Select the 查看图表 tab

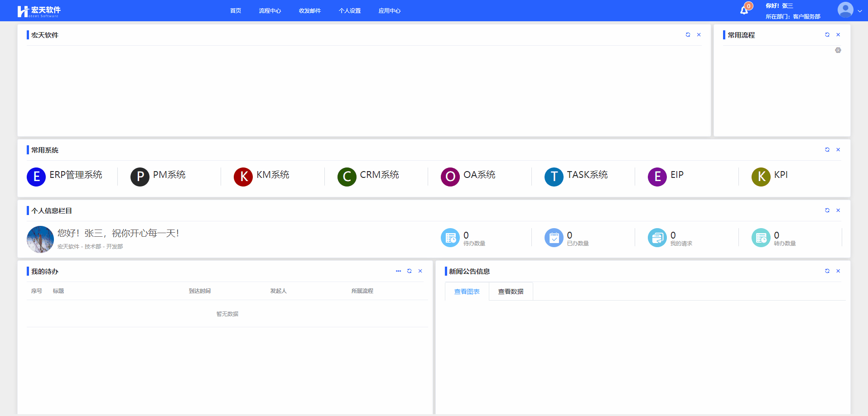[467, 292]
